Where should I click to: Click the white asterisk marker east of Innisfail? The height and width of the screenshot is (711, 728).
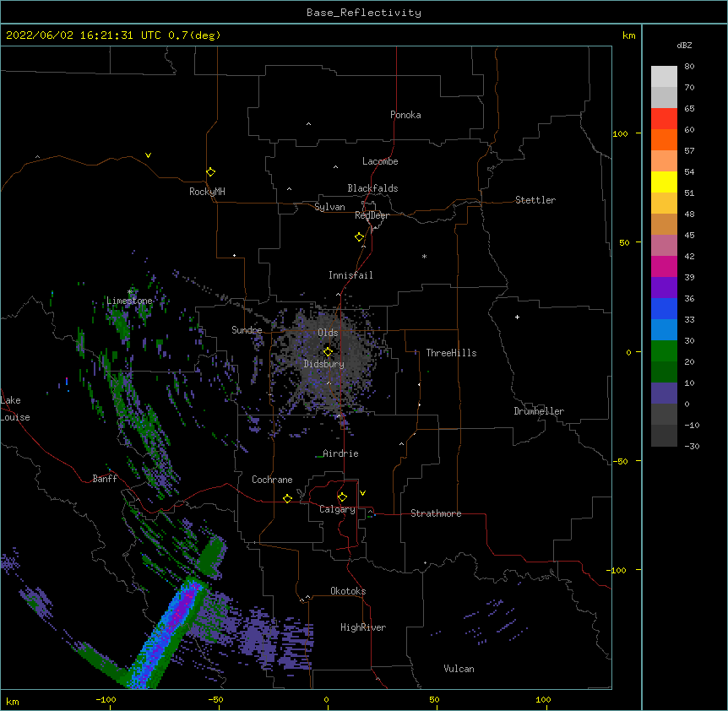pyautogui.click(x=424, y=256)
